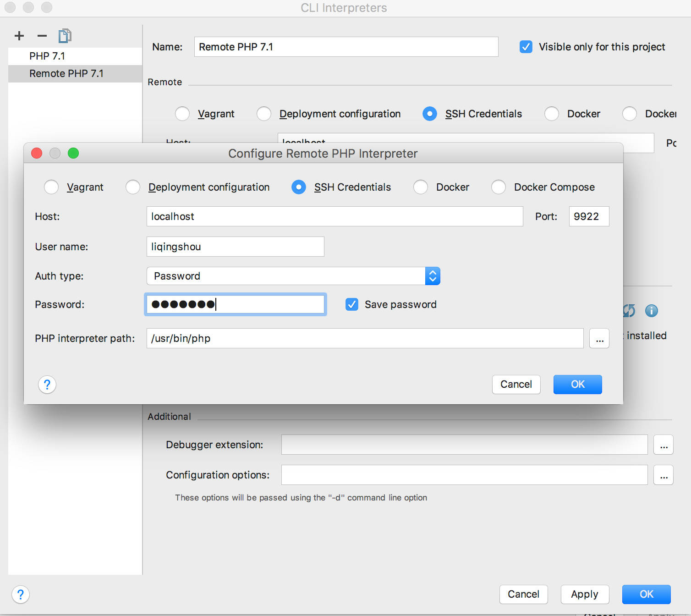Select Vagrant radio in Configure Remote PHP dialog
The height and width of the screenshot is (616, 691).
[51, 187]
